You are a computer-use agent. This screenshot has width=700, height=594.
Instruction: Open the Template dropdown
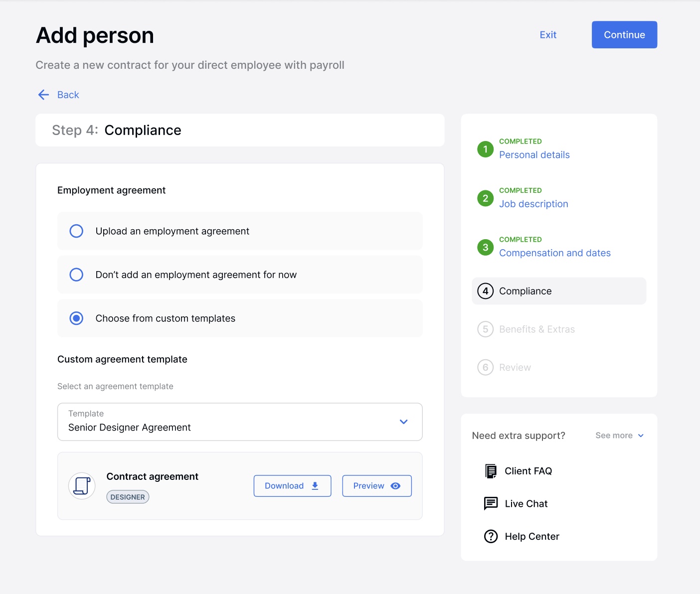coord(240,422)
